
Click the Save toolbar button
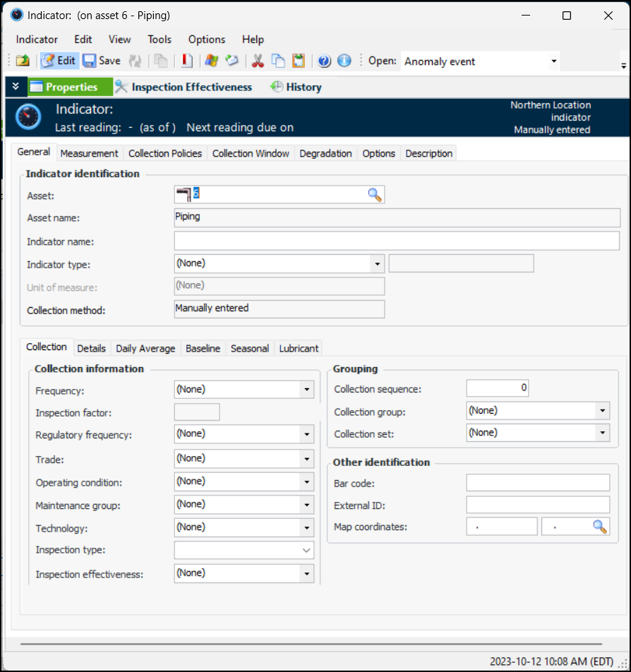tap(102, 61)
